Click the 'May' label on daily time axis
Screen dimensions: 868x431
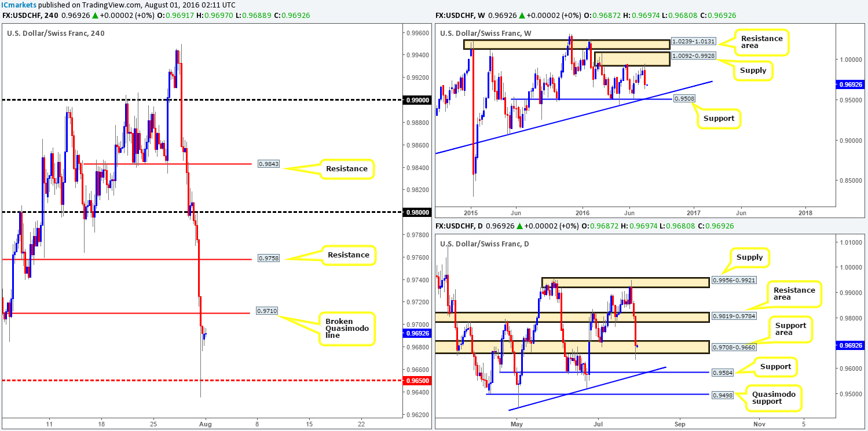518,424
